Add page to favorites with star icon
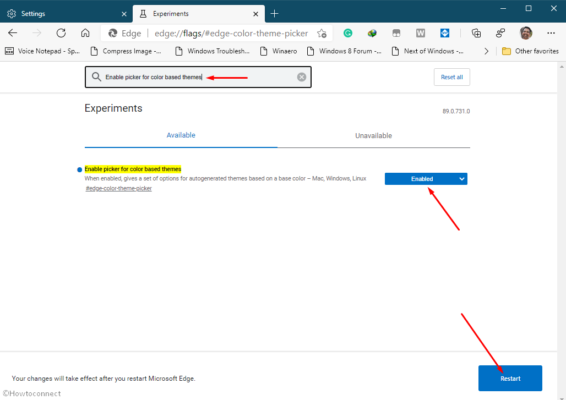This screenshot has width=566, height=400. click(322, 34)
